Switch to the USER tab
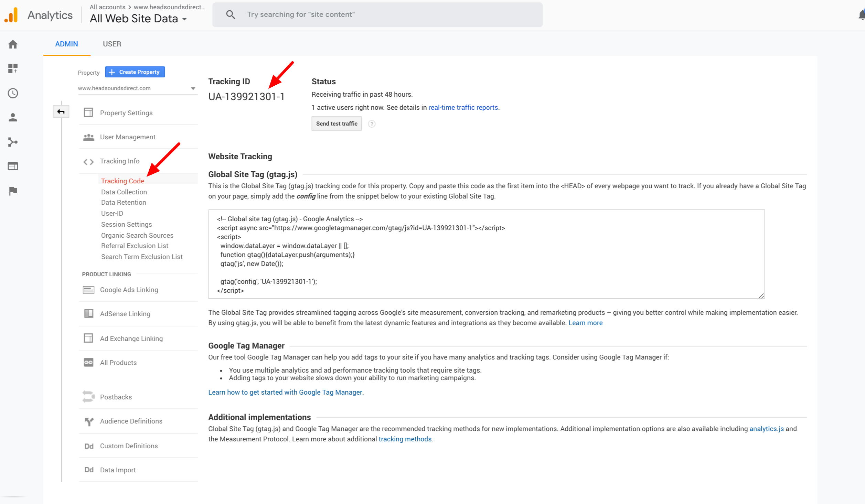 [112, 44]
